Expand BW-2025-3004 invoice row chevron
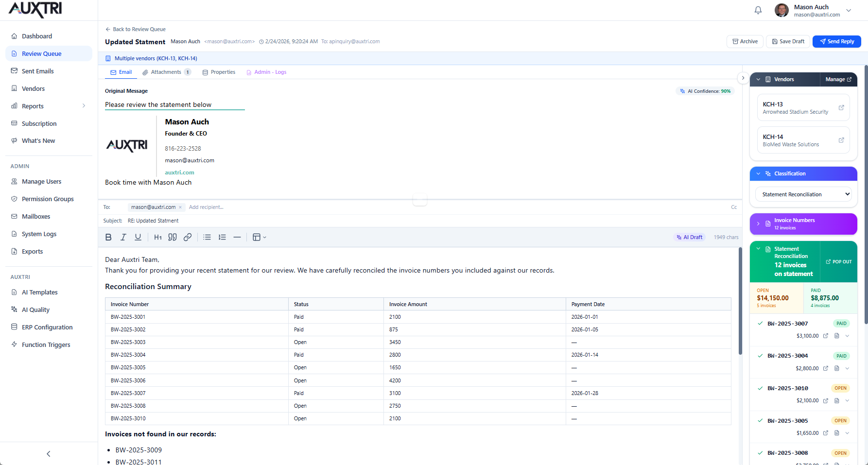This screenshot has height=465, width=868. point(847,368)
